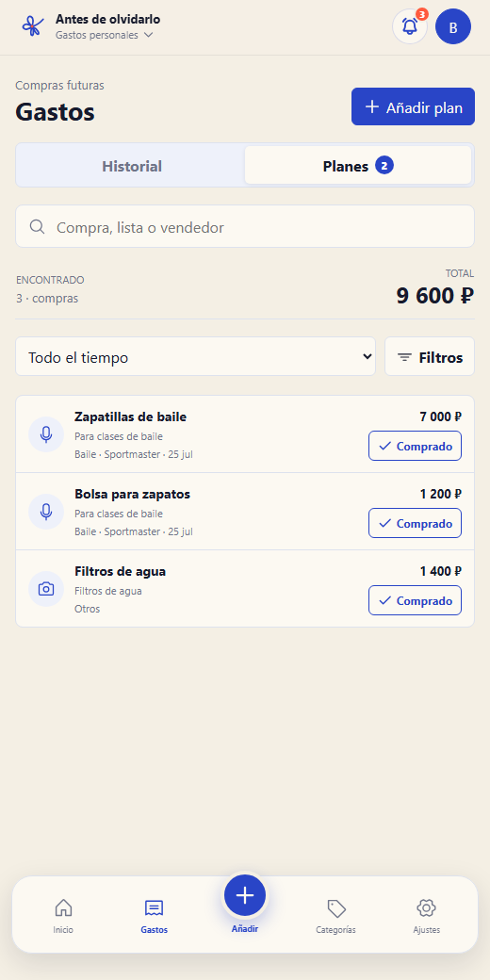Mark Zapatillas de baile as Comprado
Viewport: 490px width, 980px height.
point(415,446)
